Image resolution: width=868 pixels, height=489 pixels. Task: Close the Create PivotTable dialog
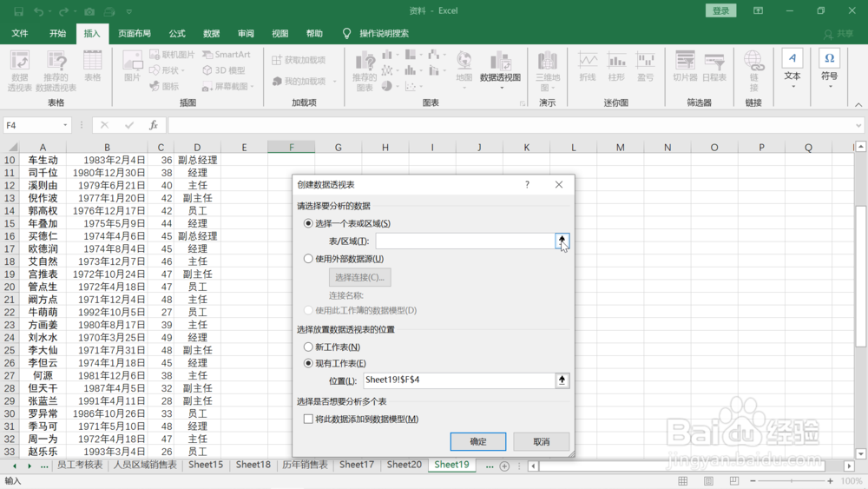click(559, 184)
